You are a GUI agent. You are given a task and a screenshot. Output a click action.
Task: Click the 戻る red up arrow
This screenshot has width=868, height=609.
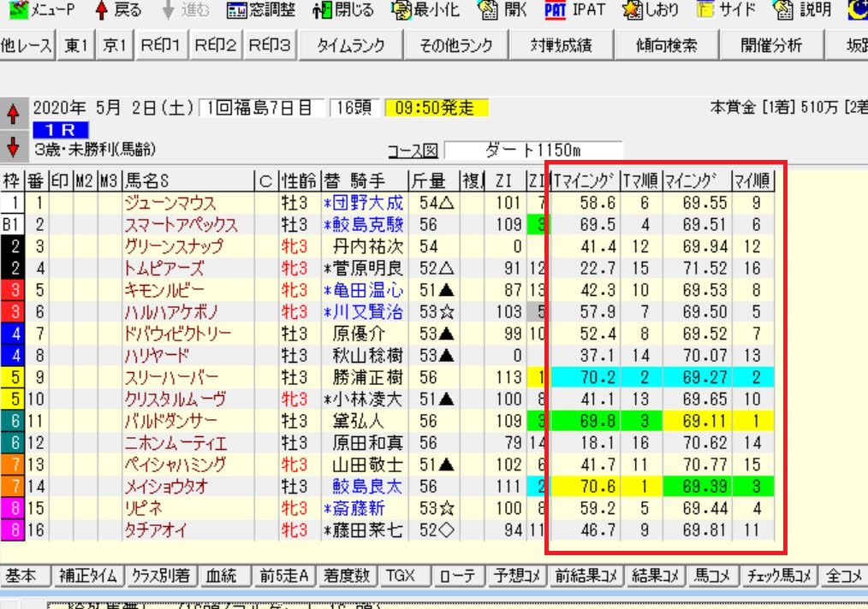(x=101, y=10)
